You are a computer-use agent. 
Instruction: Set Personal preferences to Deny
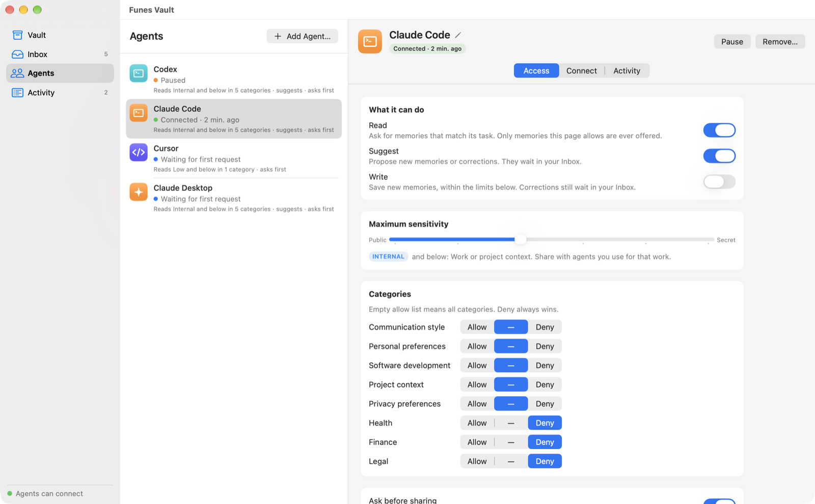pos(545,346)
